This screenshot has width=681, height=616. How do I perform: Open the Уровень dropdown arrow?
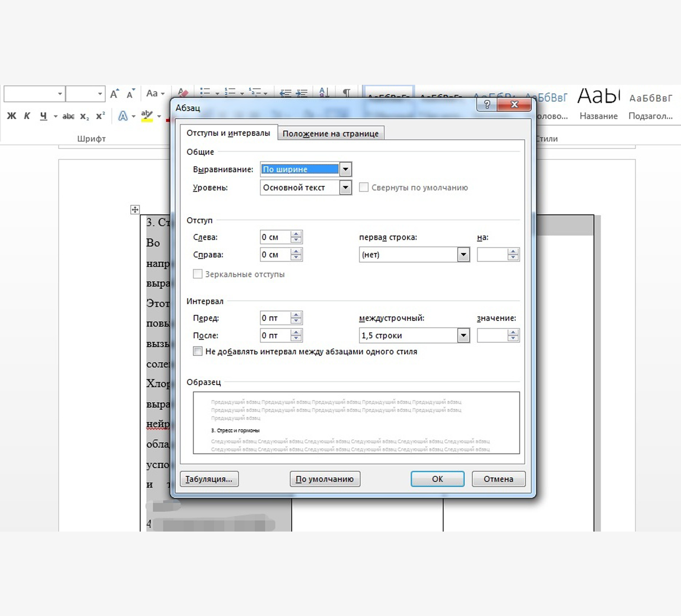(346, 187)
